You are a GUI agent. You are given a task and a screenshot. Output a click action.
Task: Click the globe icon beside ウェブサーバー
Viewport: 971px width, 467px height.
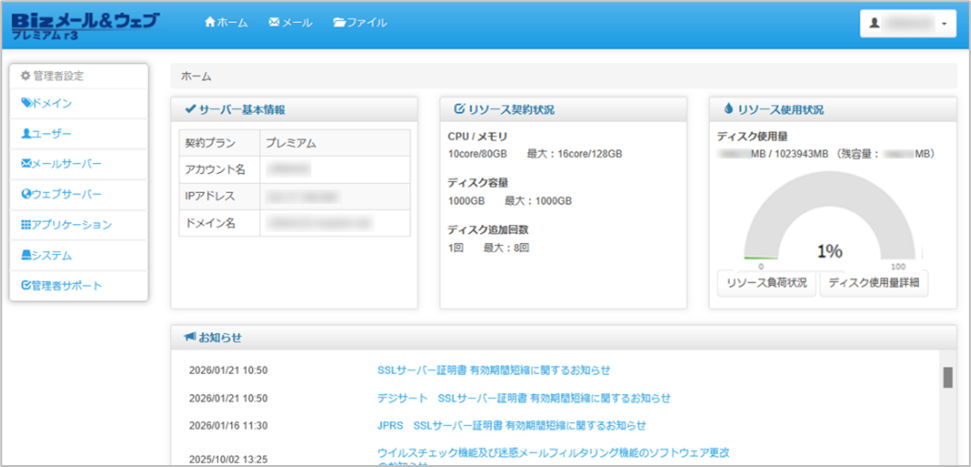point(25,194)
